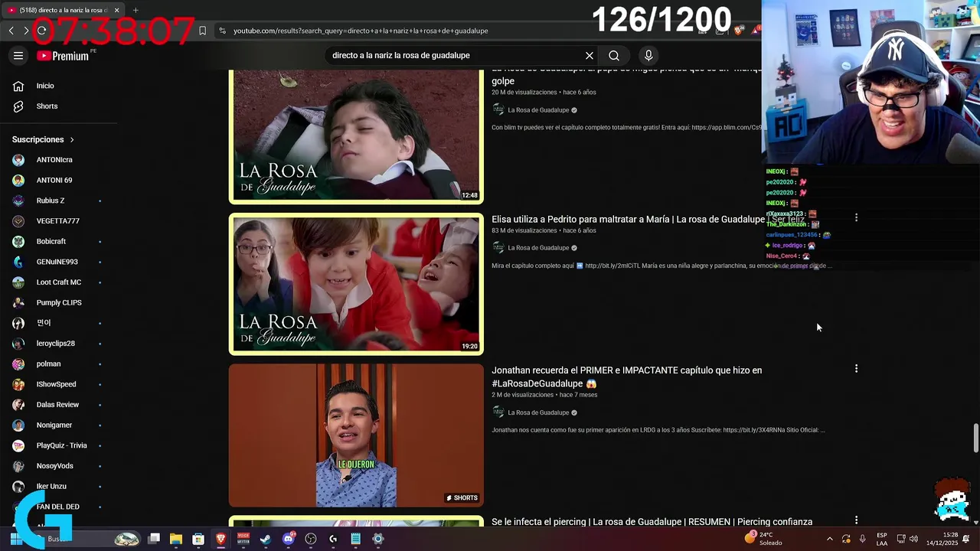Viewport: 980px width, 551px height.
Task: Click the channel avatar beside the Elisa video
Action: coord(498,248)
